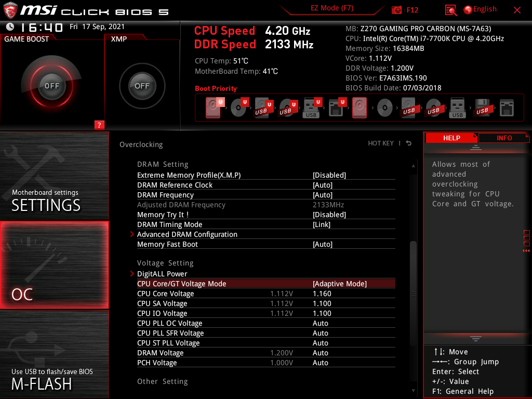
Task: Select the U-badged USB hard disk boot device
Action: click(263, 108)
